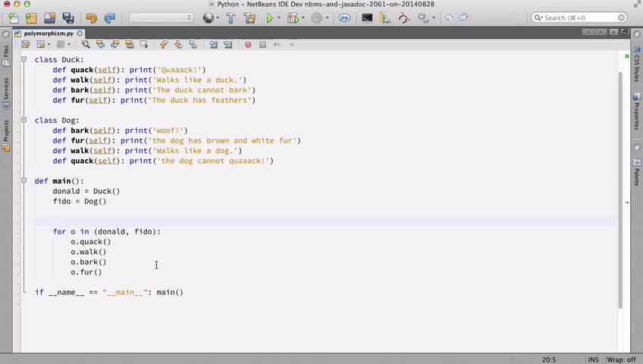This screenshot has width=643, height=364.
Task: Open the gears icon dropdown arrow
Action: coord(434,18)
